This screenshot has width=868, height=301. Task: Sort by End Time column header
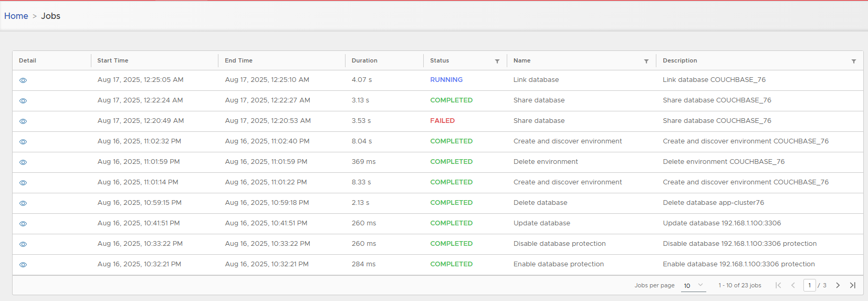238,60
